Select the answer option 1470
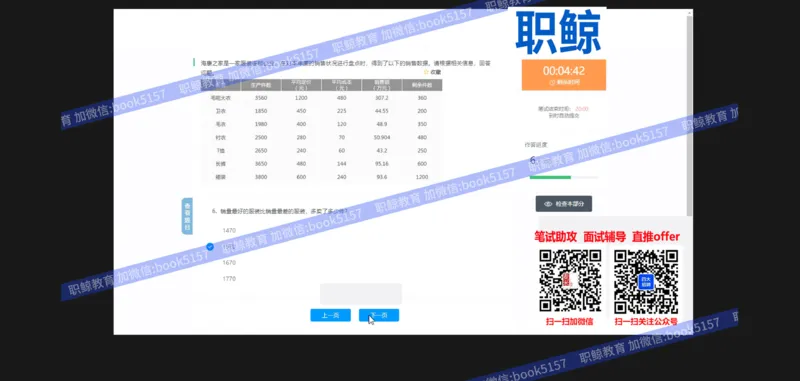 pyautogui.click(x=229, y=231)
